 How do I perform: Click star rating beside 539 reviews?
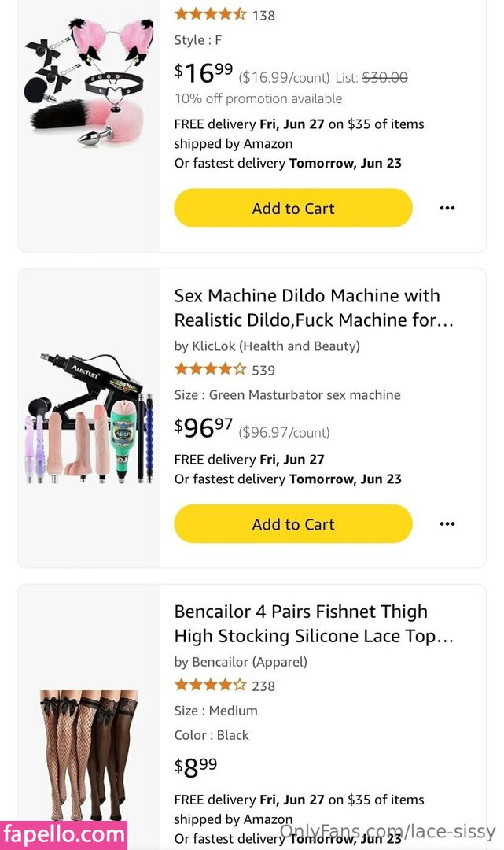coord(210,369)
